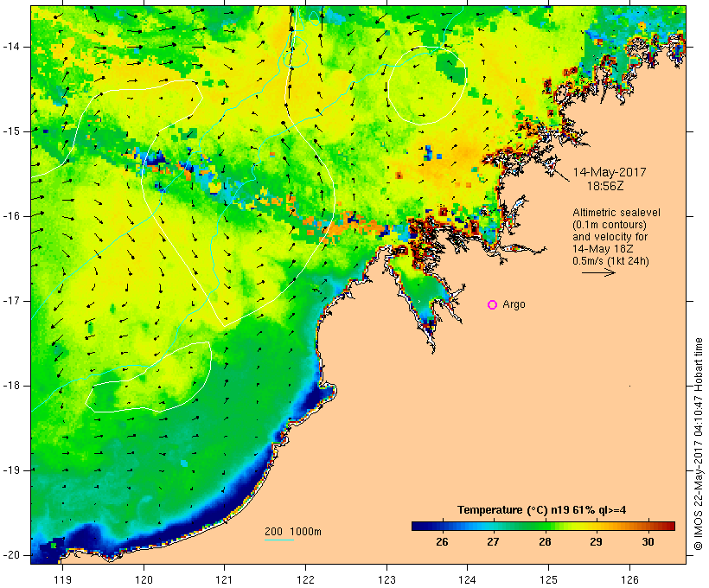709x588 pixels.
Task: Click latitude axis label '-15'
Action: (x=11, y=131)
